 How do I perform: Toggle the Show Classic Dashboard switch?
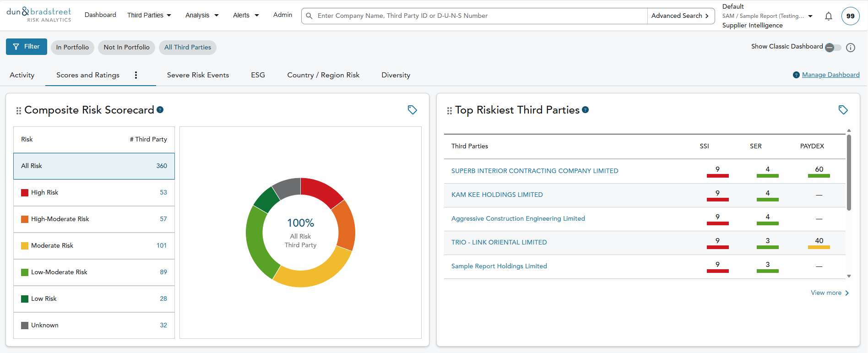[x=833, y=48]
